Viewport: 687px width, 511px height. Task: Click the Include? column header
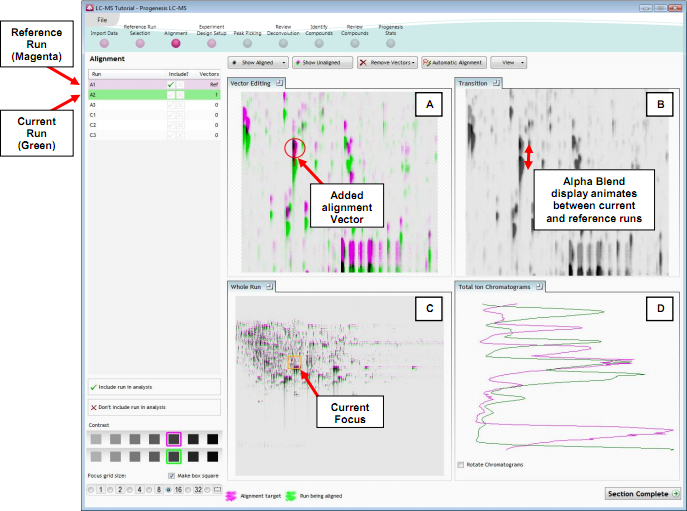179,74
